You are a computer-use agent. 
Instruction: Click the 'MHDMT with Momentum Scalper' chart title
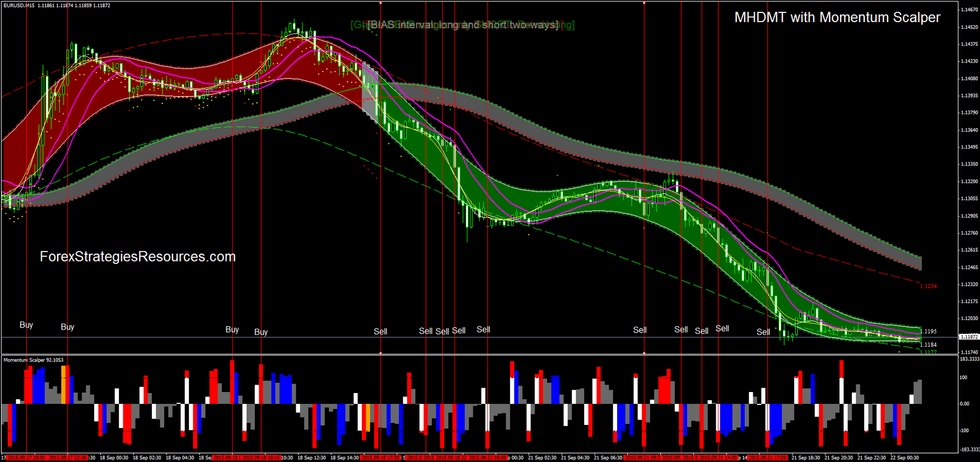(x=837, y=17)
